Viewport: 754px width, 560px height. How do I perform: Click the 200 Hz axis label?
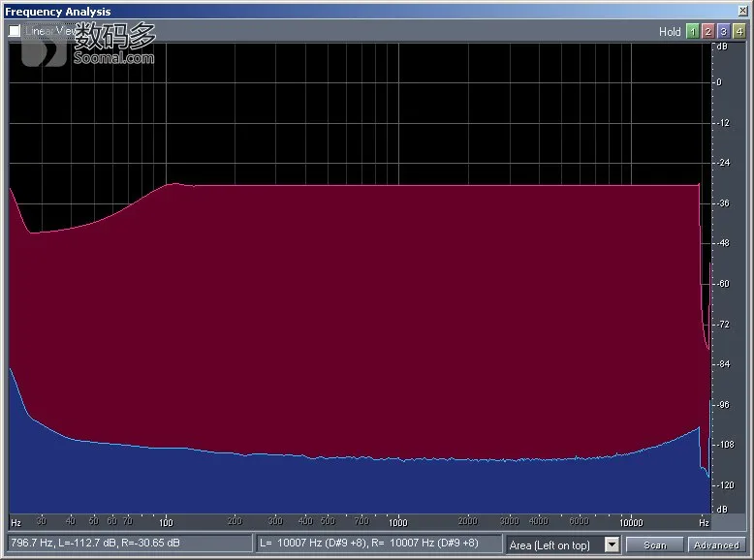click(x=235, y=521)
